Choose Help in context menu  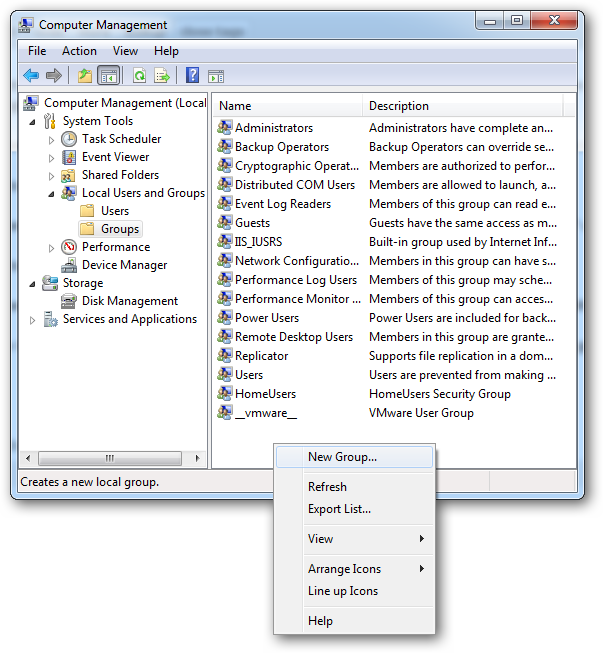click(x=354, y=621)
